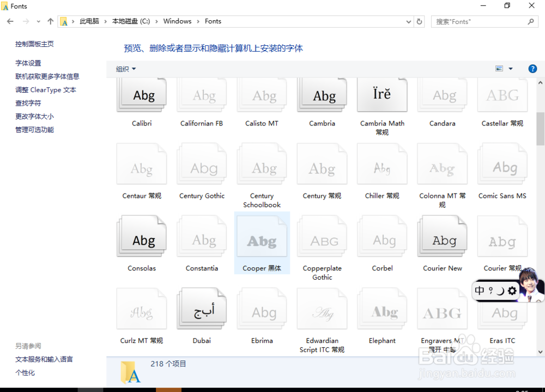Open the view options dropdown arrow

511,69
